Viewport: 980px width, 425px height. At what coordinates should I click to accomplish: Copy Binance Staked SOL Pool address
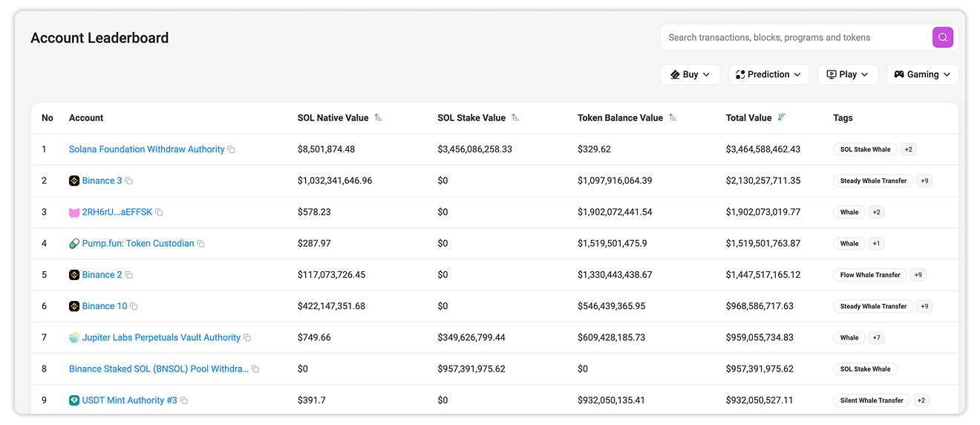tap(255, 369)
